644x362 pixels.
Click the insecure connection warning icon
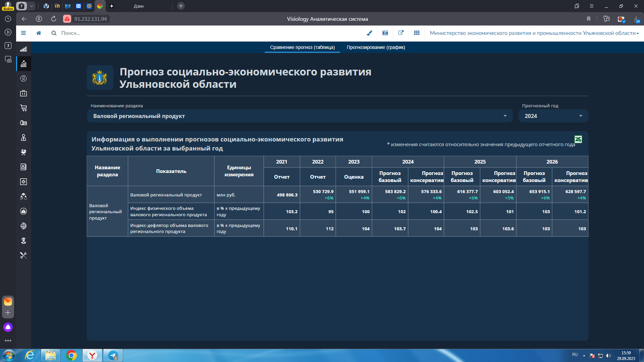(67, 19)
